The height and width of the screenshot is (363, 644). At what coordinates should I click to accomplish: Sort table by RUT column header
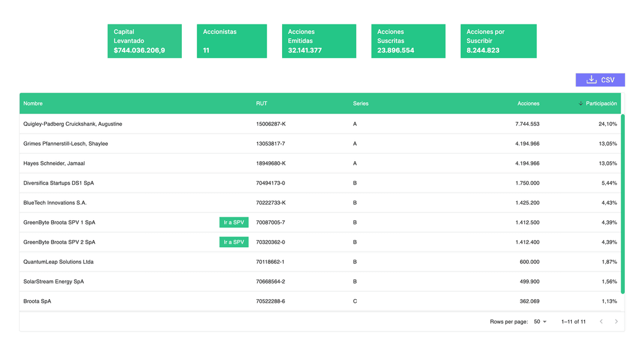coord(262,103)
